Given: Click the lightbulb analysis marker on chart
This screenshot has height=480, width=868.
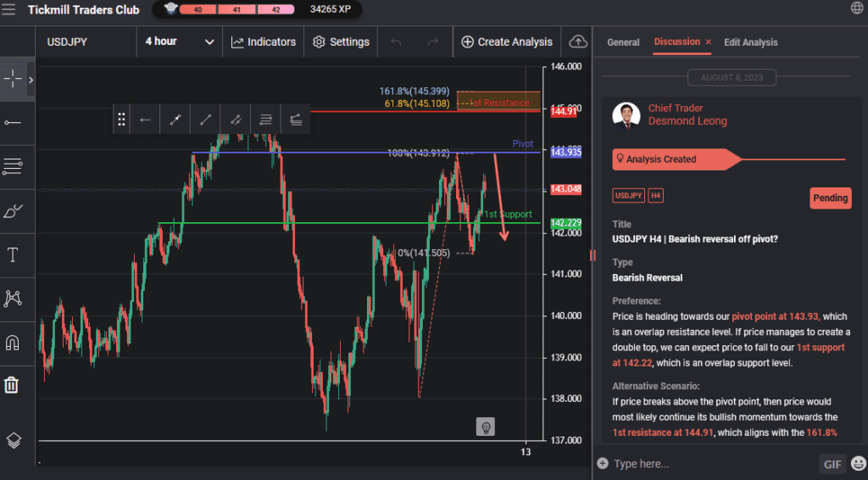Looking at the screenshot, I should [486, 427].
